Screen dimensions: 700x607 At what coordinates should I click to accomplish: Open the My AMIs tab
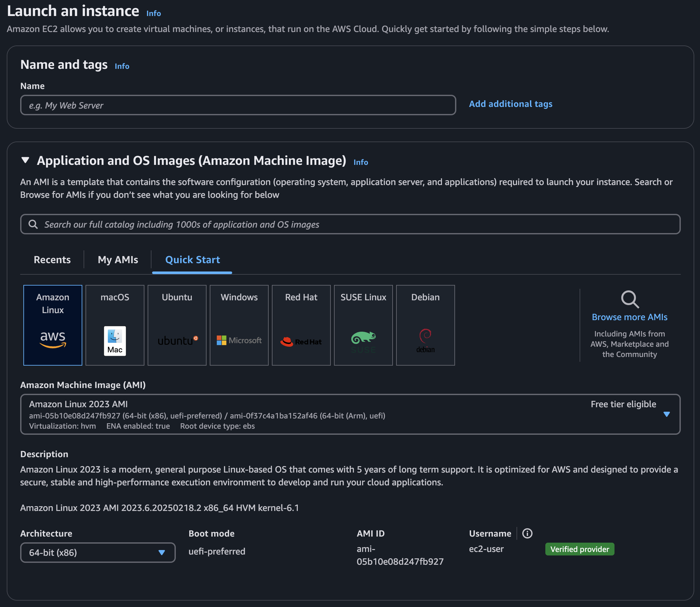click(118, 259)
